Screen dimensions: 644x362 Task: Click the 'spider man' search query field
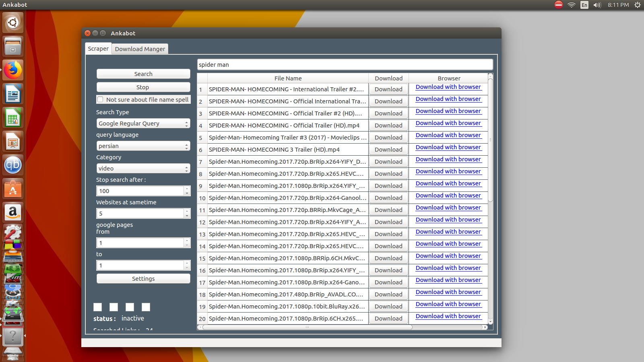coord(345,65)
